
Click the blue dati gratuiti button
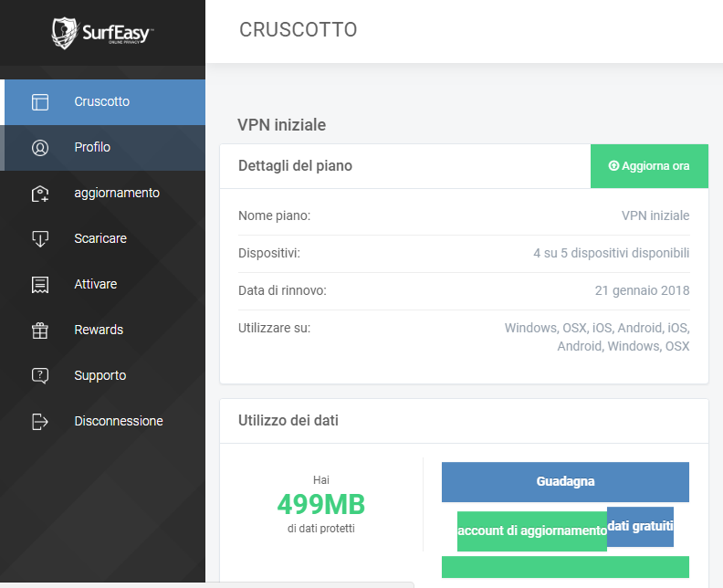(x=640, y=527)
